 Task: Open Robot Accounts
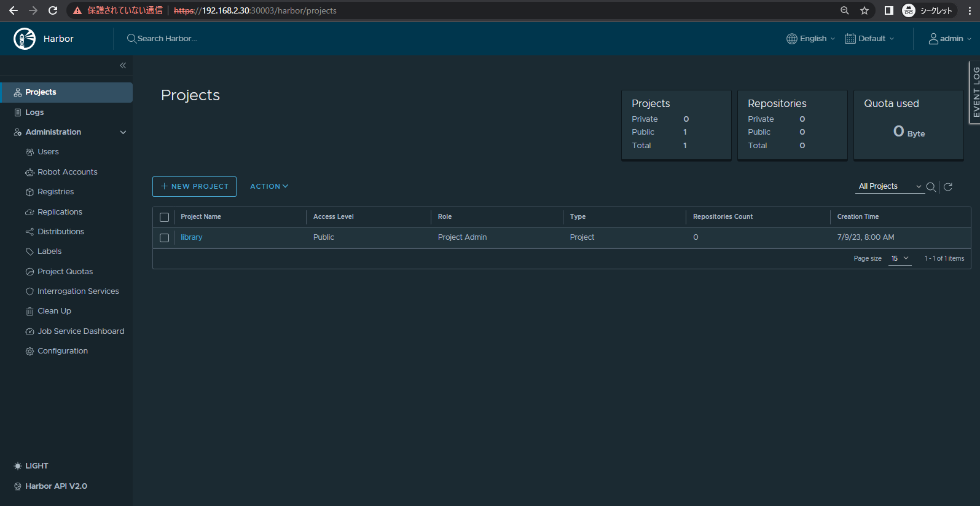pyautogui.click(x=68, y=172)
